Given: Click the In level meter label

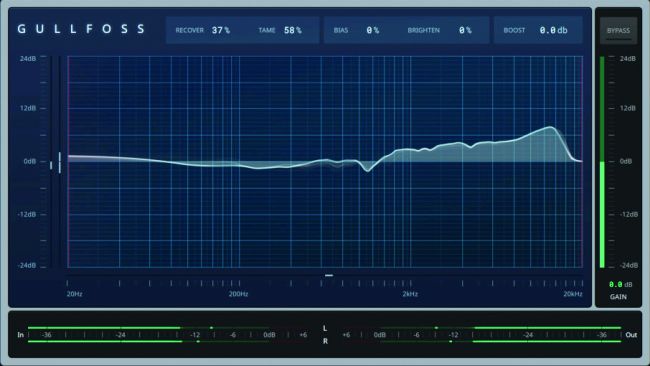Looking at the screenshot, I should (20, 334).
